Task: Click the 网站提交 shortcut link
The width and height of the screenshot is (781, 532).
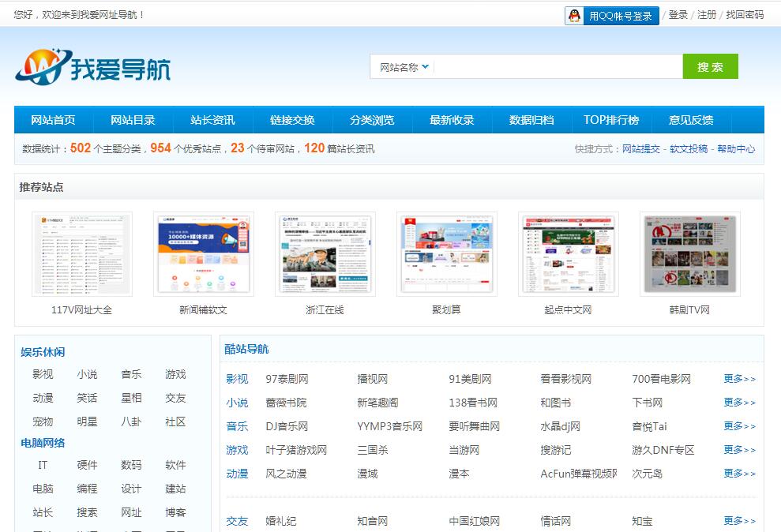Action: 640,148
